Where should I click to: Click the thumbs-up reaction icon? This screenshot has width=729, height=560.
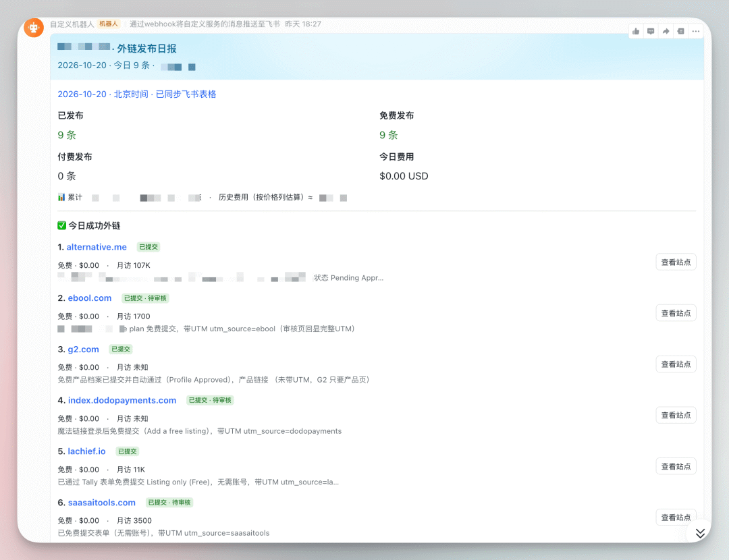(636, 31)
